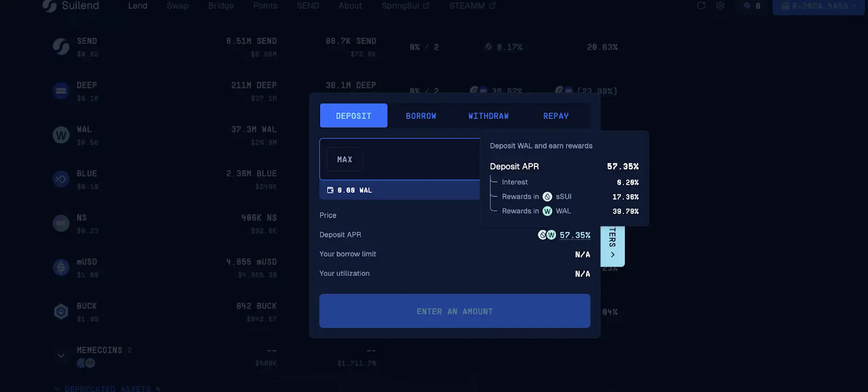The height and width of the screenshot is (392, 868).
Task: Go to the Swap page
Action: tap(178, 5)
